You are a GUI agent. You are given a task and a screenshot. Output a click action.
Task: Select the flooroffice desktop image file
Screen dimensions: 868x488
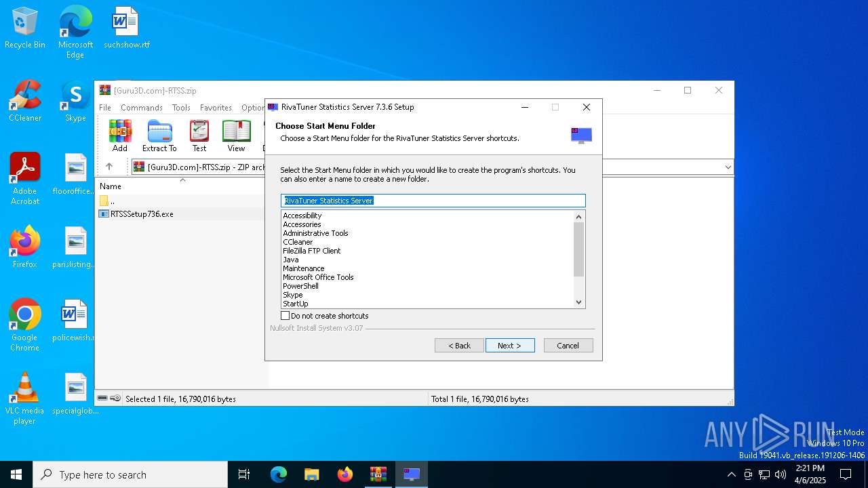tap(74, 174)
